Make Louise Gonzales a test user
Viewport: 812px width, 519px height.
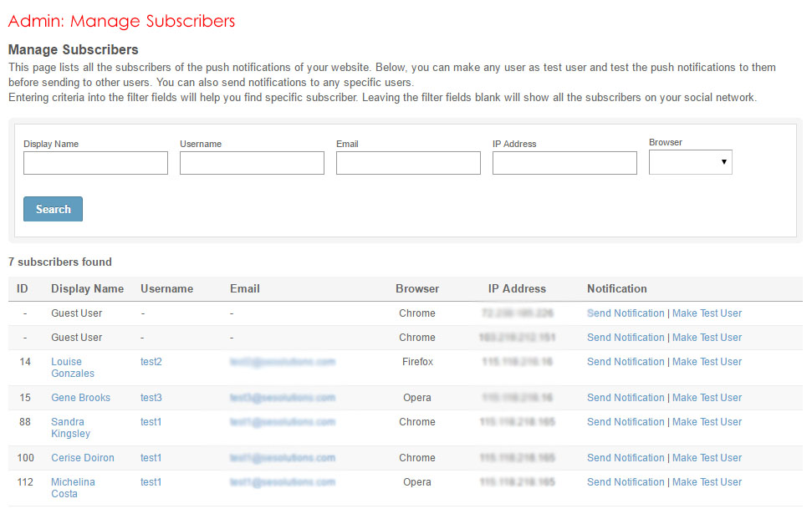(707, 362)
